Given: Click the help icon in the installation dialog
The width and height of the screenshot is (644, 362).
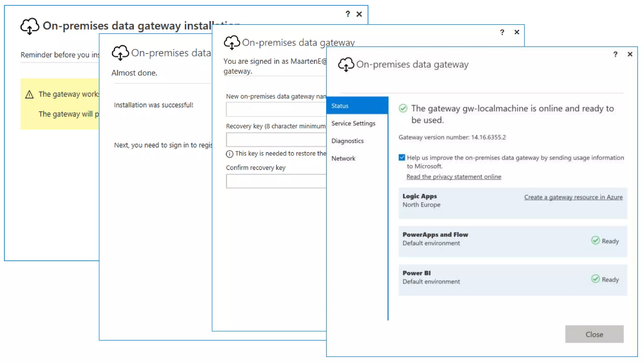Looking at the screenshot, I should tap(347, 14).
